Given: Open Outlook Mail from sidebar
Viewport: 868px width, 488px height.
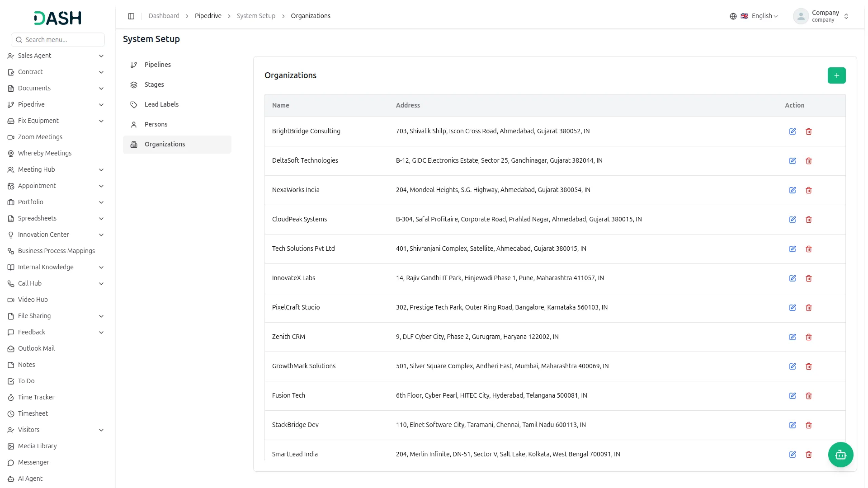Looking at the screenshot, I should 56,348.
